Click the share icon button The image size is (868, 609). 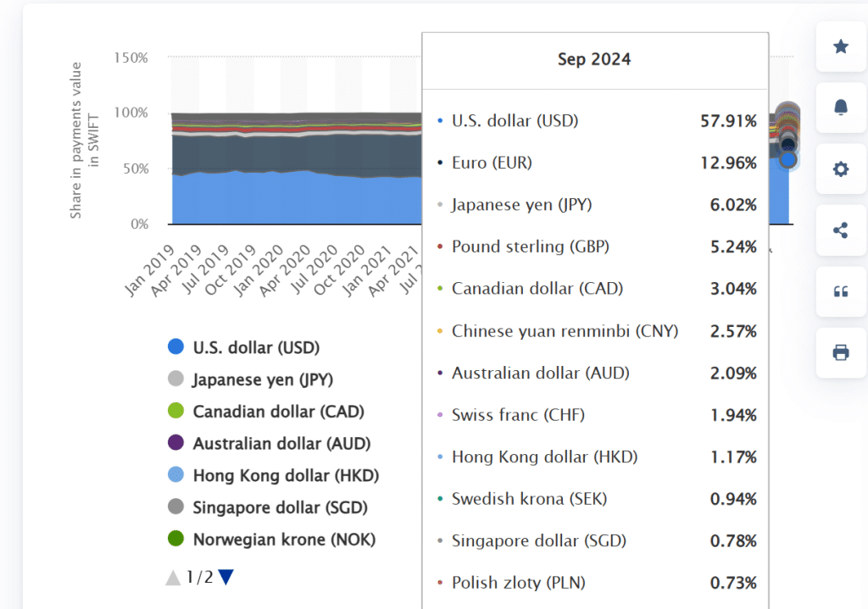[x=840, y=230]
